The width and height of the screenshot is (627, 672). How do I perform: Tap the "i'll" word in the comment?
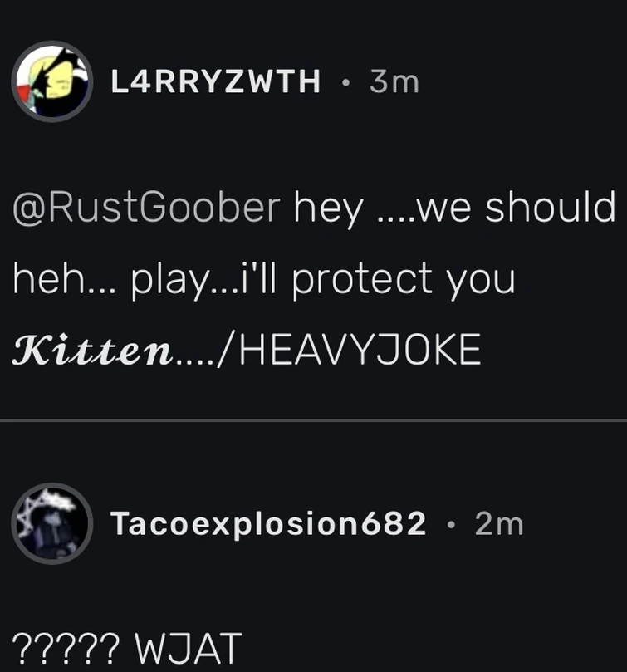click(x=262, y=277)
